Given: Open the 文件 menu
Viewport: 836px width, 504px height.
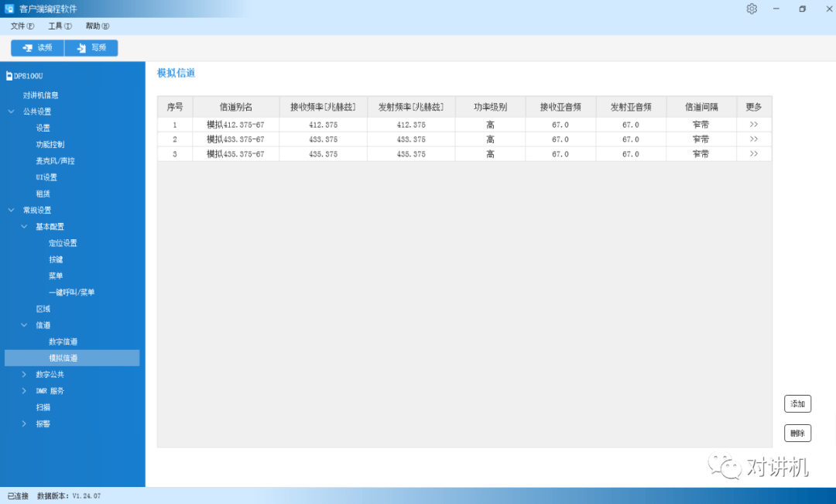Looking at the screenshot, I should [22, 26].
